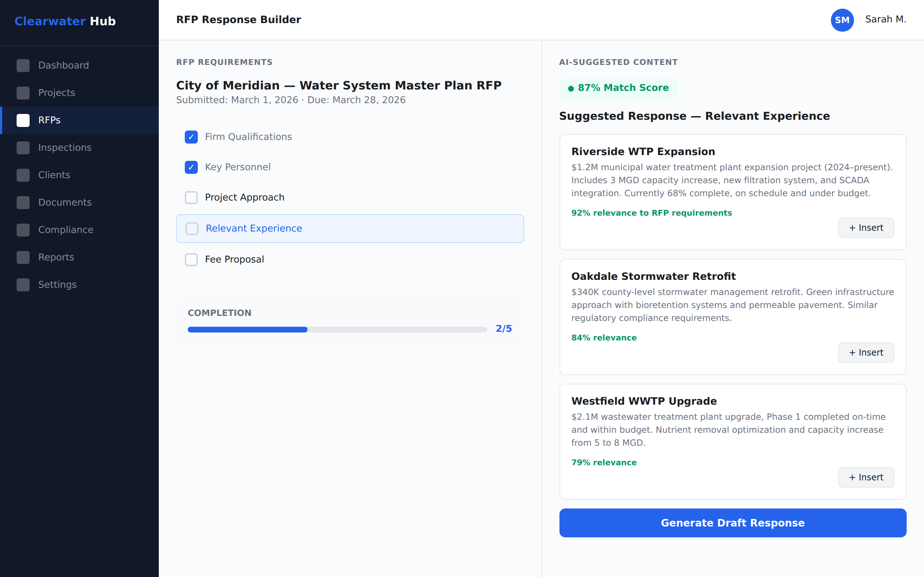Click the 87% Match Score badge
Screen dimensions: 924x577
pos(618,88)
